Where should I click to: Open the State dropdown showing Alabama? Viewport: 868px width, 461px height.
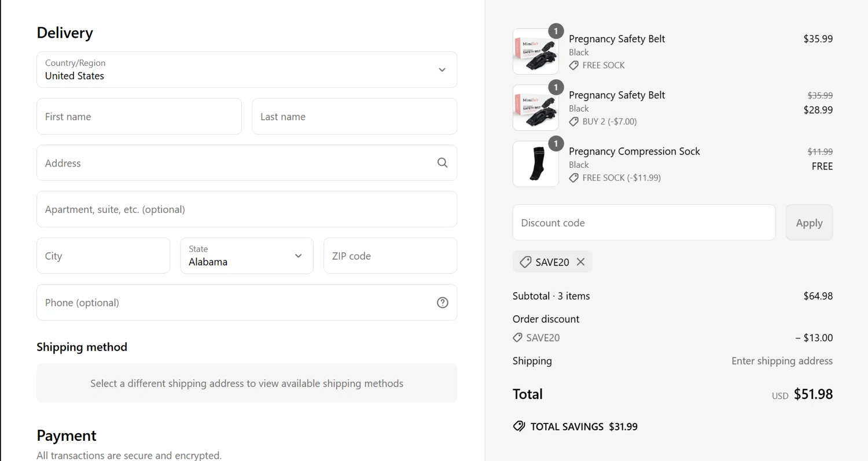247,256
